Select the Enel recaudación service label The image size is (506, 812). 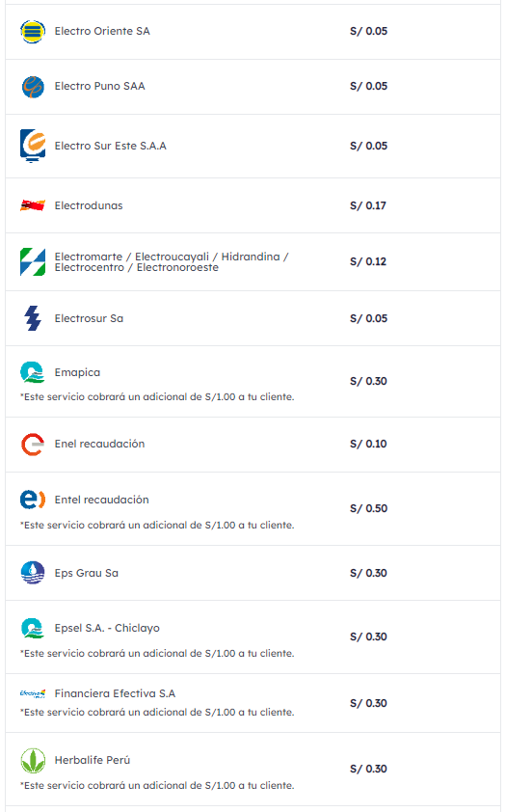point(99,444)
